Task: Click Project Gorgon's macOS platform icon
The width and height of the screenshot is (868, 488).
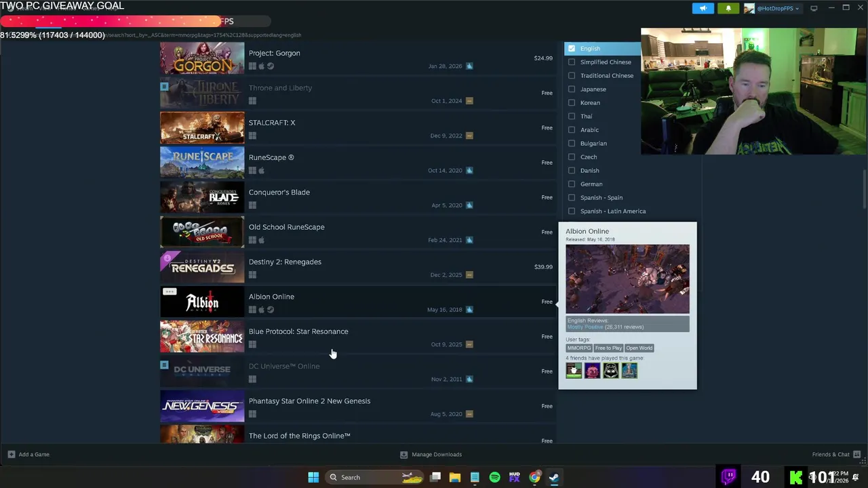Action: click(262, 66)
